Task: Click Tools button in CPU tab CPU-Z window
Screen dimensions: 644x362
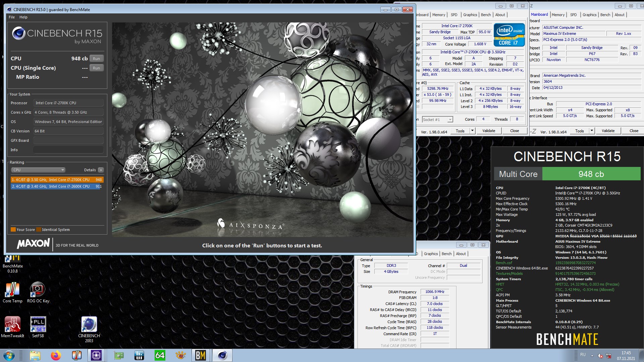Action: pos(460,131)
